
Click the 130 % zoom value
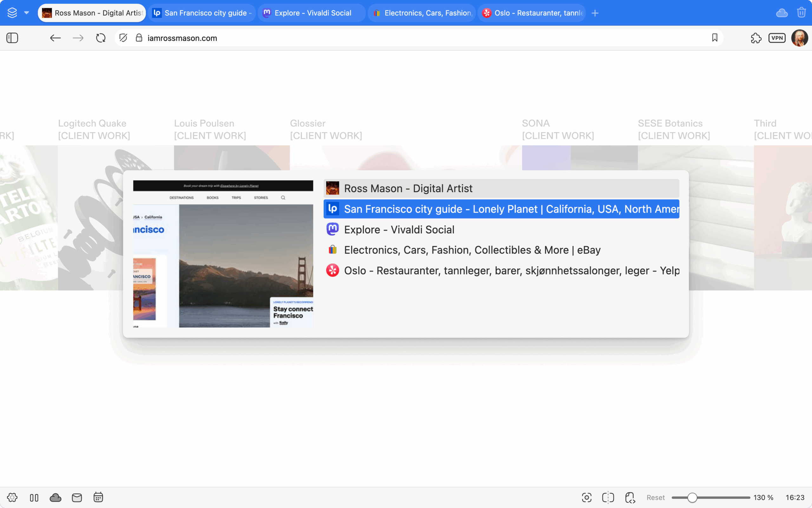tap(763, 498)
